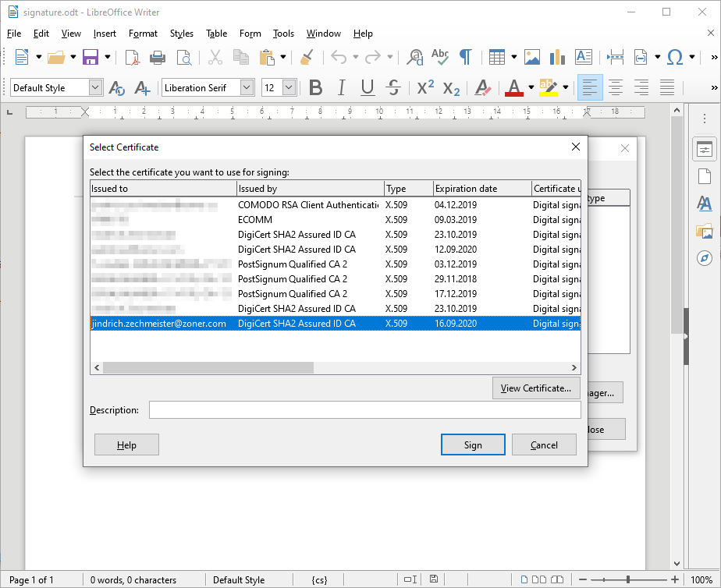The width and height of the screenshot is (721, 588).
Task: Click the Sign button
Action: pyautogui.click(x=473, y=445)
